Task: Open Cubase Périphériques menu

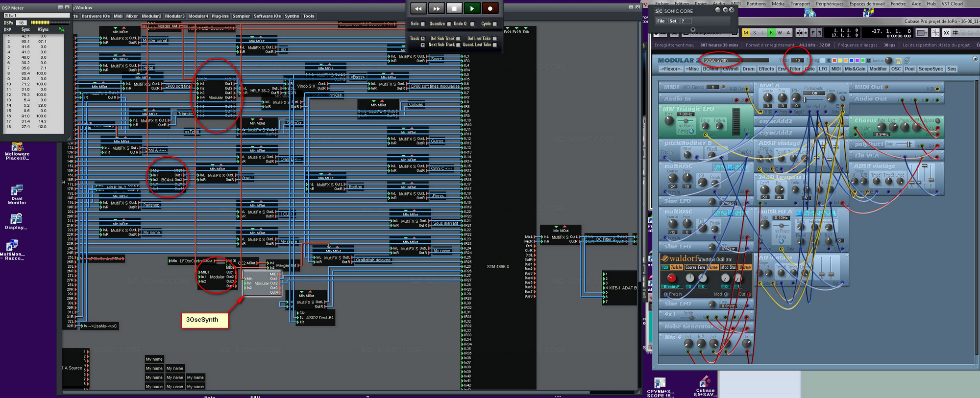Action: coord(830,3)
